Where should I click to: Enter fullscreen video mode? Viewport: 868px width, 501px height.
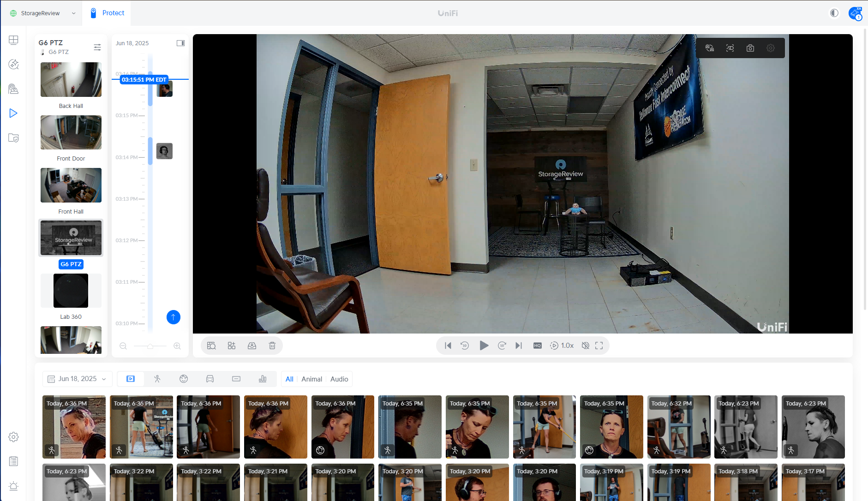click(x=599, y=346)
